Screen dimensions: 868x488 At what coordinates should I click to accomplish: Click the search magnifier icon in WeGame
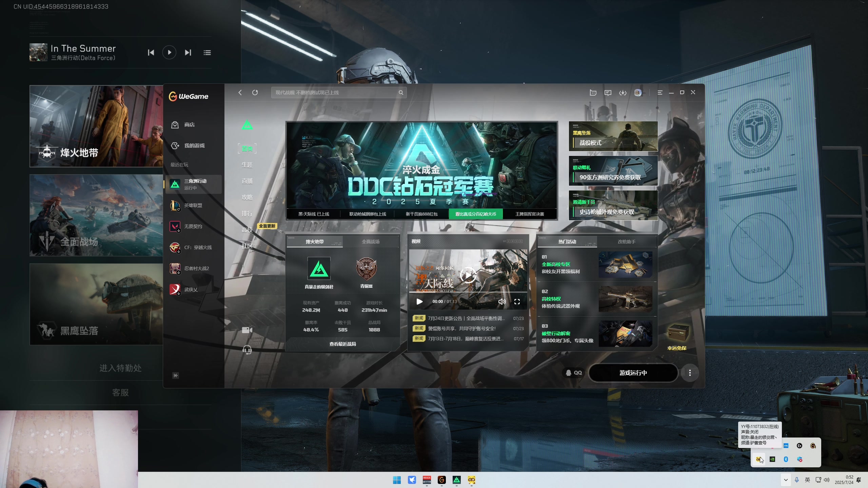tap(401, 93)
